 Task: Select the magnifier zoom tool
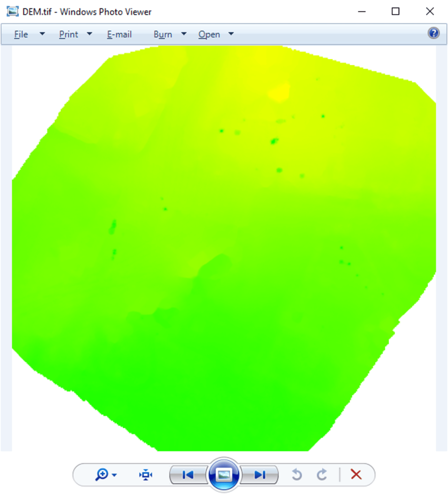pyautogui.click(x=102, y=475)
